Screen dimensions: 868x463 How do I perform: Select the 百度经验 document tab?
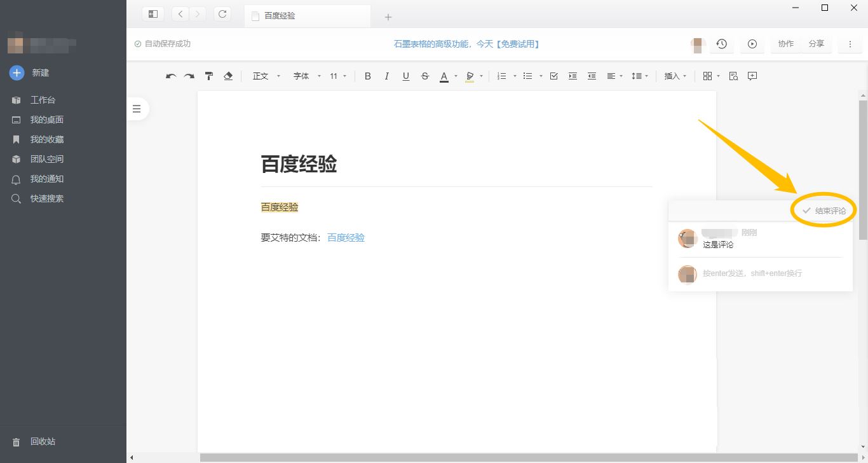(x=308, y=16)
